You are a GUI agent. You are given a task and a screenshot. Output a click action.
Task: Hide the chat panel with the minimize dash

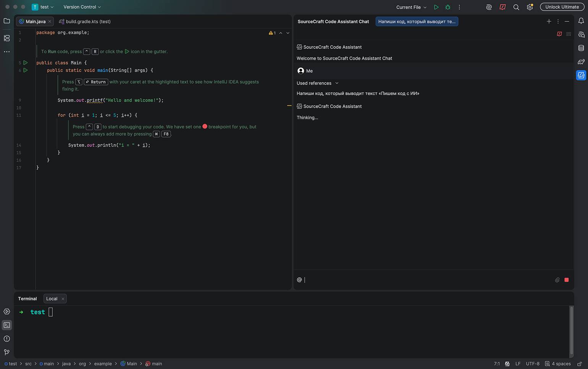pyautogui.click(x=567, y=21)
